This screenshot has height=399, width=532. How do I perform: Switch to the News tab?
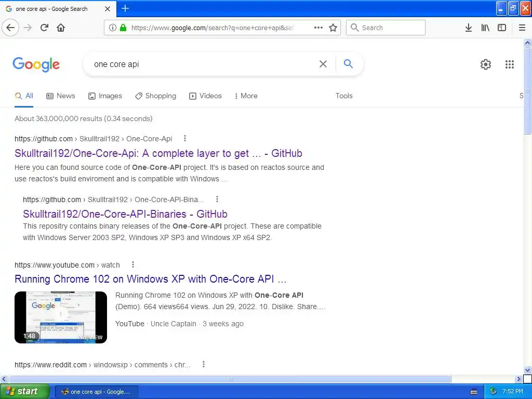tap(61, 96)
